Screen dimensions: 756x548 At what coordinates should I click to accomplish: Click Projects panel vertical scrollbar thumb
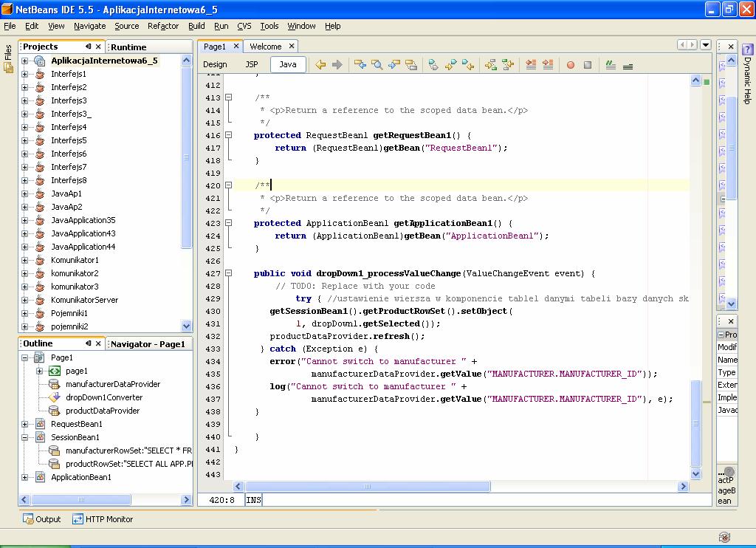tap(187, 157)
